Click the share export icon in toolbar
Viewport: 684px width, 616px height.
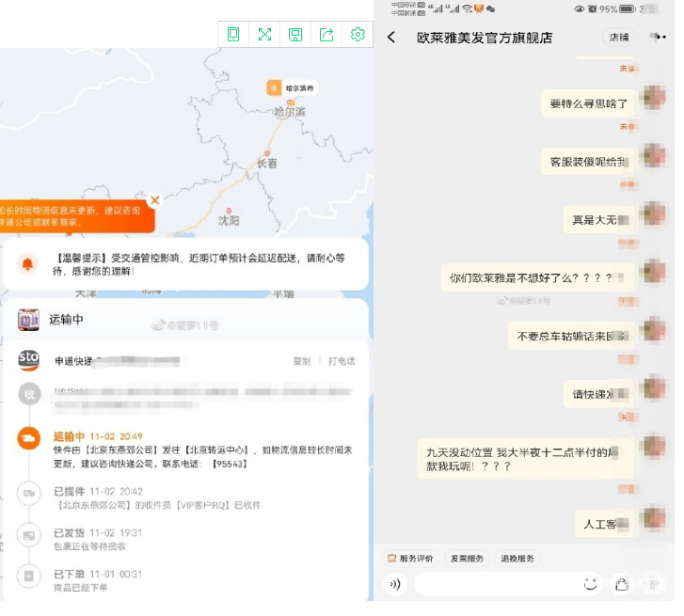[326, 35]
